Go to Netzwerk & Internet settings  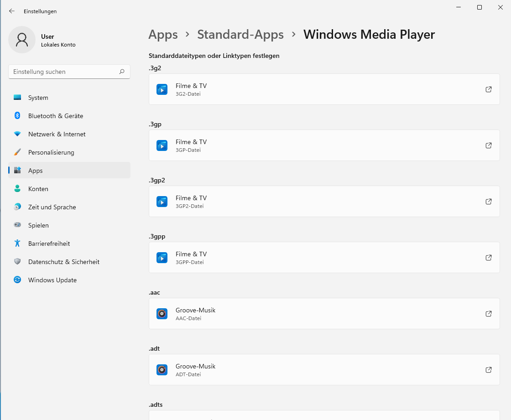[x=57, y=134]
